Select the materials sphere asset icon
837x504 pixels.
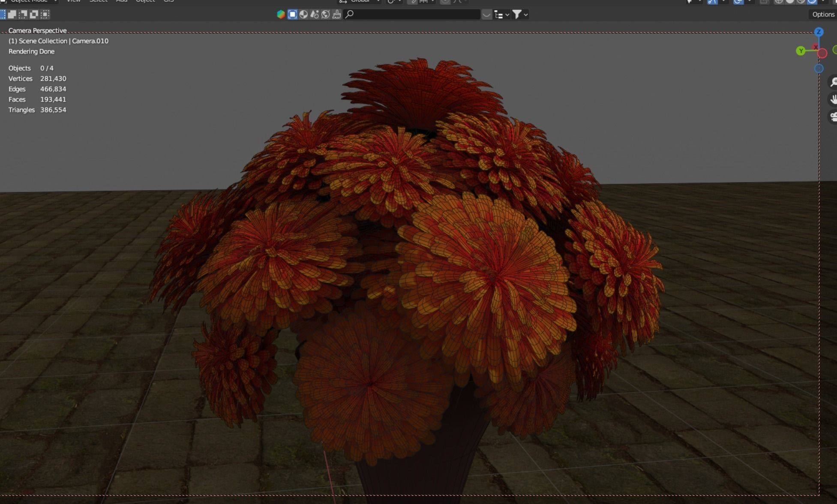(x=303, y=15)
